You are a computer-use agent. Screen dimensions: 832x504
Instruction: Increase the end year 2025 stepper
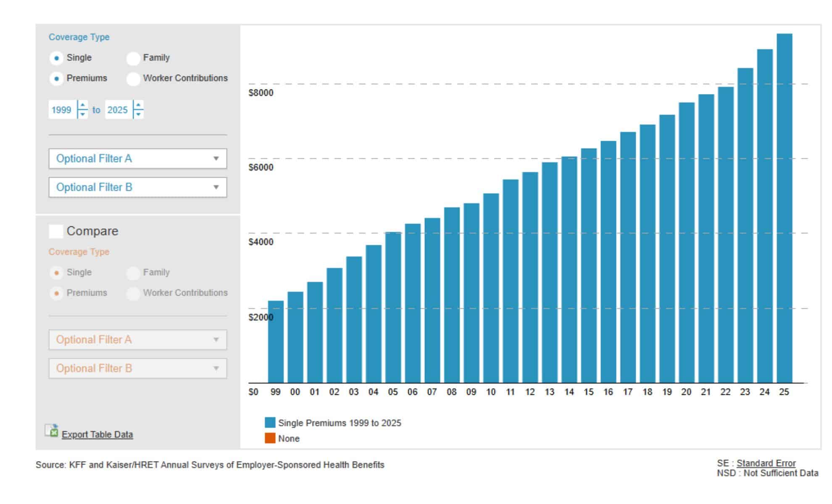click(x=138, y=105)
